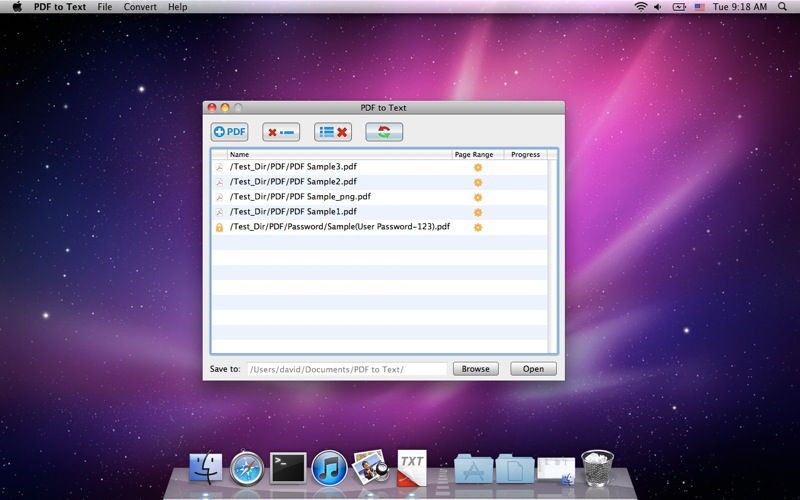The width and height of the screenshot is (800, 500).
Task: Click the clear file list button
Action: point(333,132)
